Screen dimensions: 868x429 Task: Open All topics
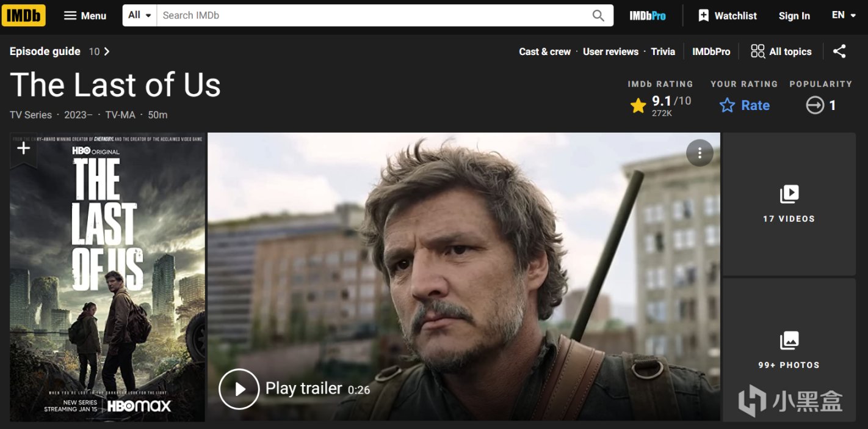(x=781, y=51)
